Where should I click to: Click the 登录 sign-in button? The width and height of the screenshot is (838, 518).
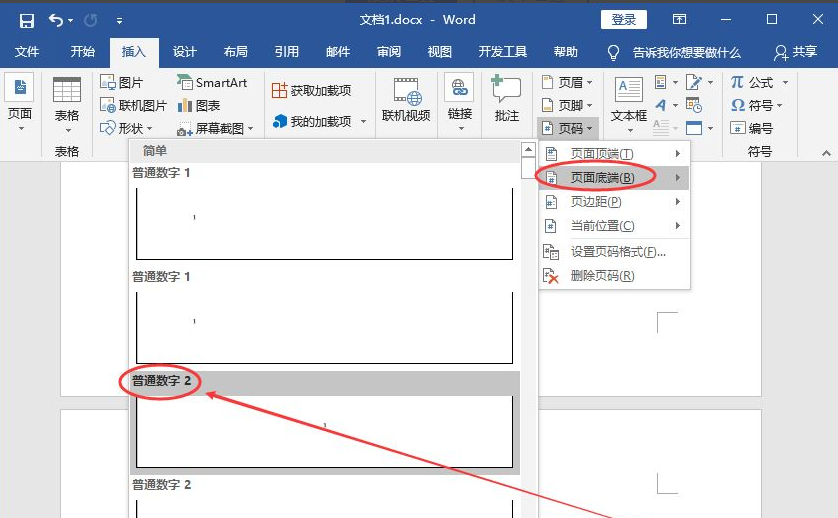tap(624, 20)
